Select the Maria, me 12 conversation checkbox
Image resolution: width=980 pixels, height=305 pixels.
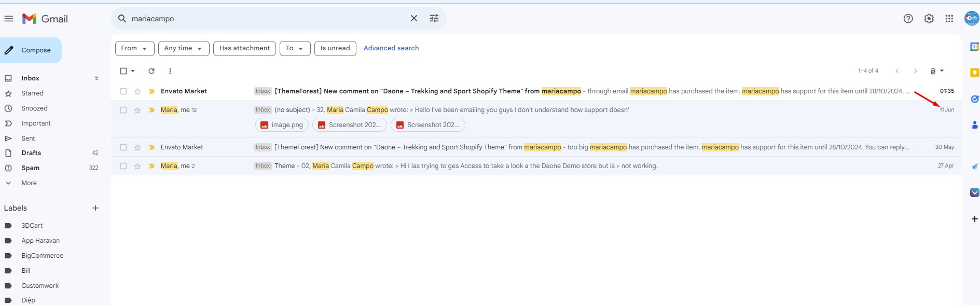[123, 110]
